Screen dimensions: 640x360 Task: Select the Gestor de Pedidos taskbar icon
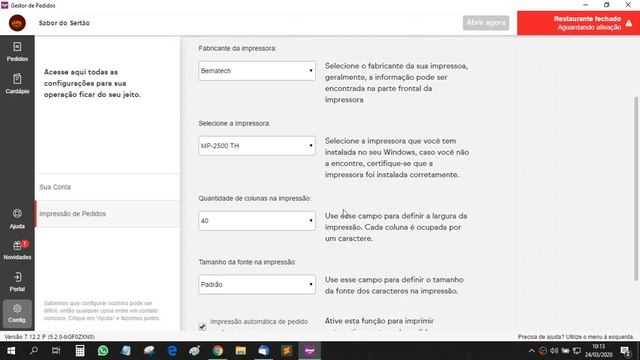click(310, 351)
